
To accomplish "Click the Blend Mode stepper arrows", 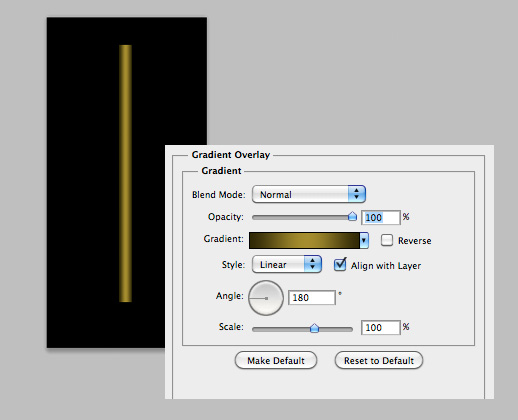I will (x=357, y=194).
